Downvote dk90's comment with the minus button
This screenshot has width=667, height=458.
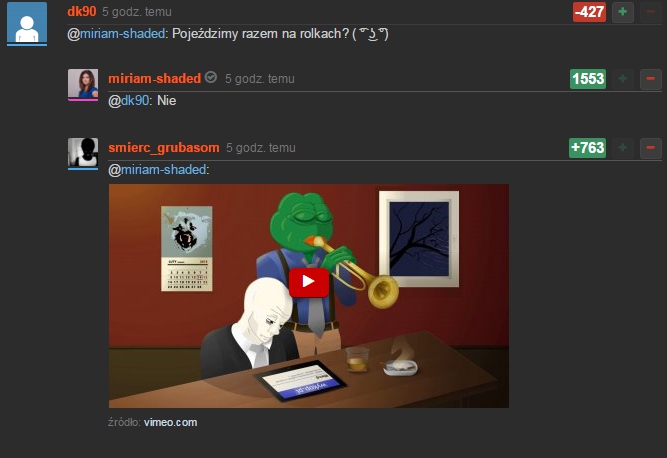tap(650, 12)
